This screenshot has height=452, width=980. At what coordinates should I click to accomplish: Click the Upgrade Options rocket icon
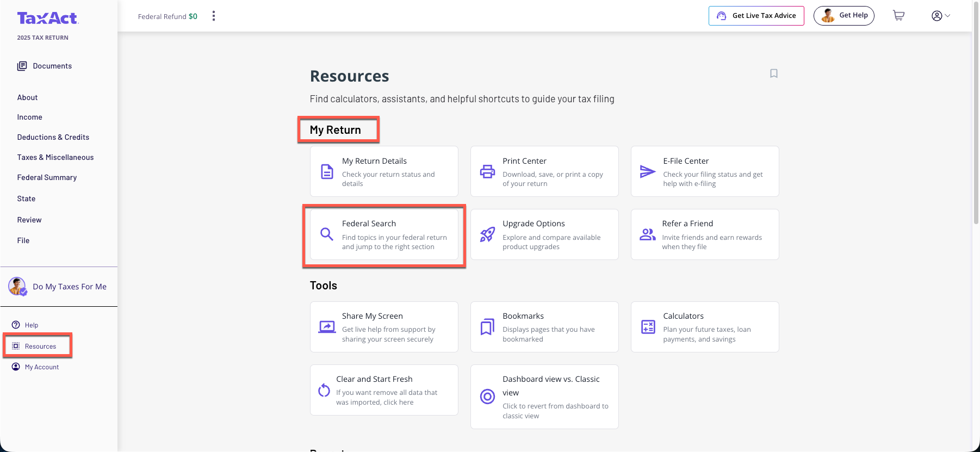(x=487, y=234)
